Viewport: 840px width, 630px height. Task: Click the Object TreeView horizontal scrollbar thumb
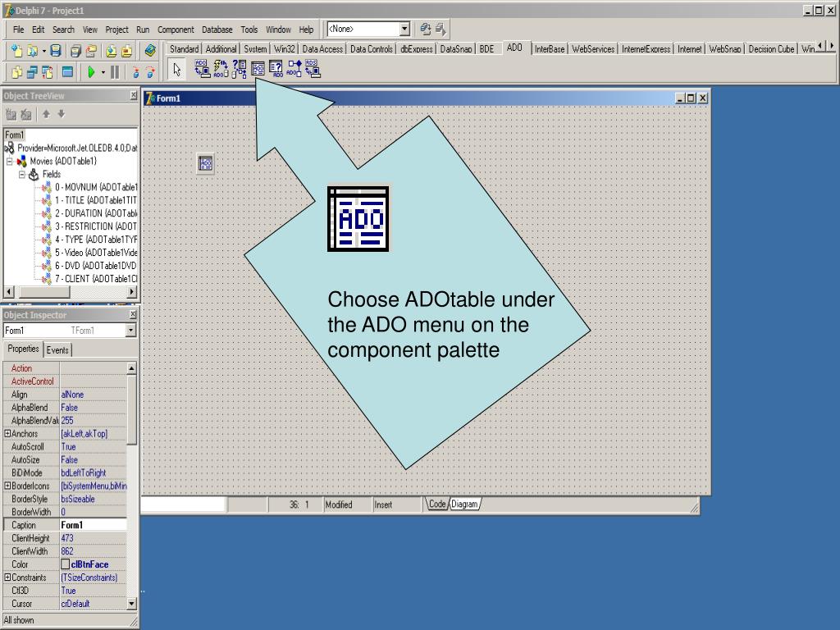44,291
